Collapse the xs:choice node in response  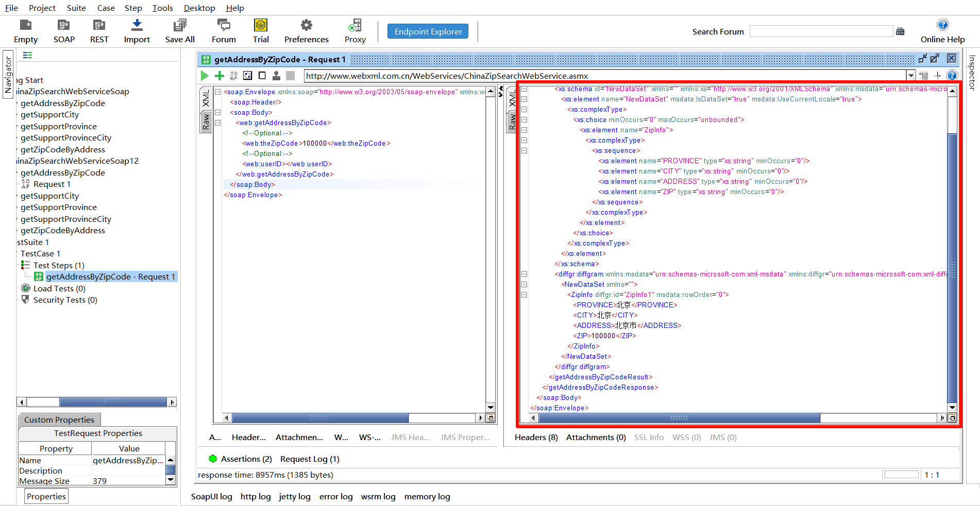point(525,120)
